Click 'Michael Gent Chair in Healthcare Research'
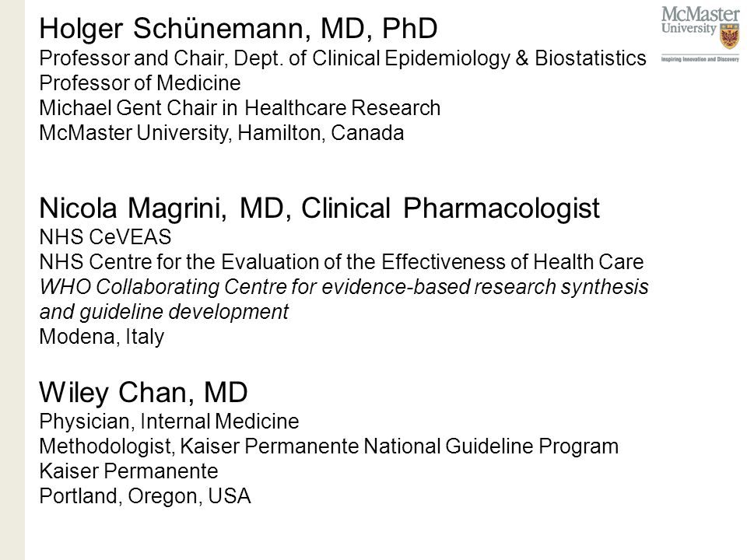 click(x=240, y=107)
